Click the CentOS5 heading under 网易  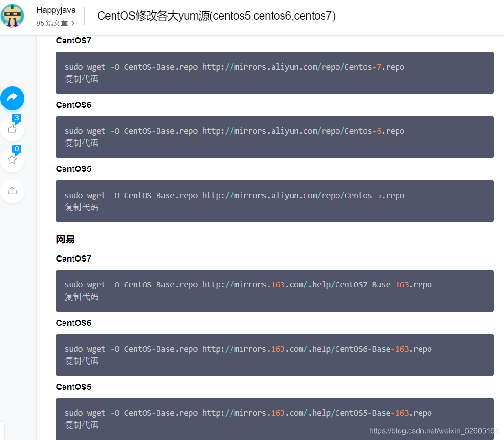point(73,387)
